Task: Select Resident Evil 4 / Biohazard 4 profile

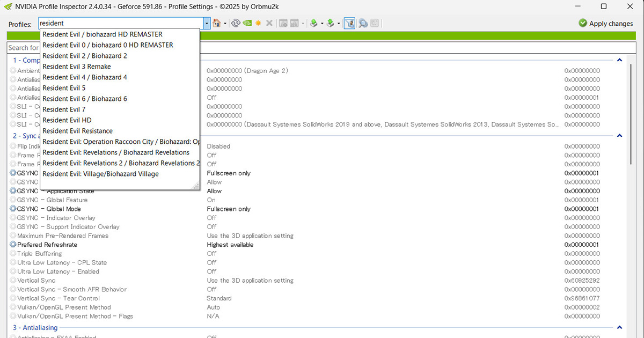Action: coord(85,77)
